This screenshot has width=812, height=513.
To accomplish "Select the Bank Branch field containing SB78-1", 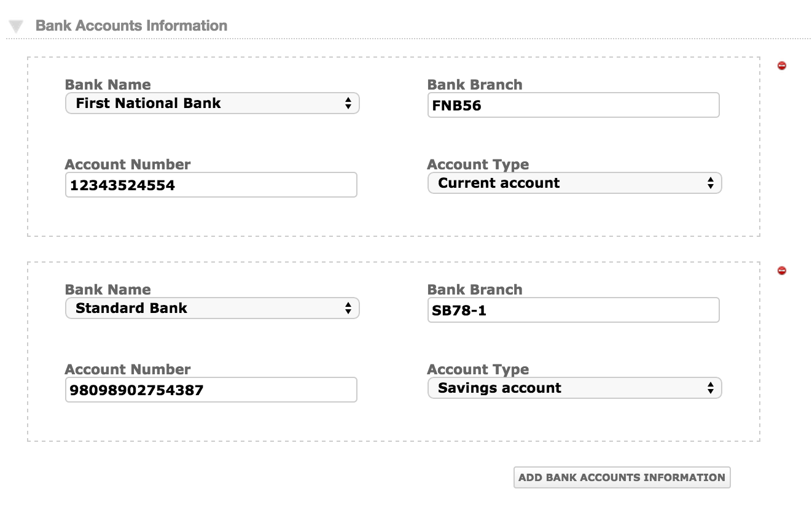I will [x=574, y=310].
